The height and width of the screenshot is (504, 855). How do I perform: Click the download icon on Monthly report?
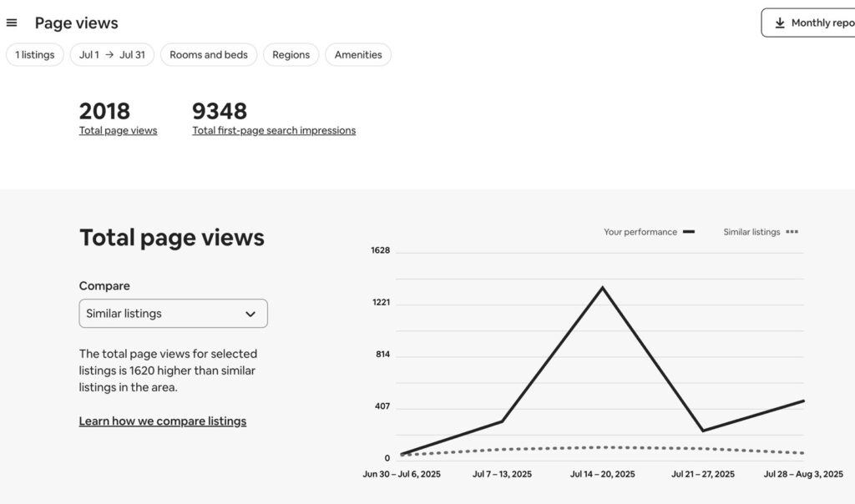point(780,23)
